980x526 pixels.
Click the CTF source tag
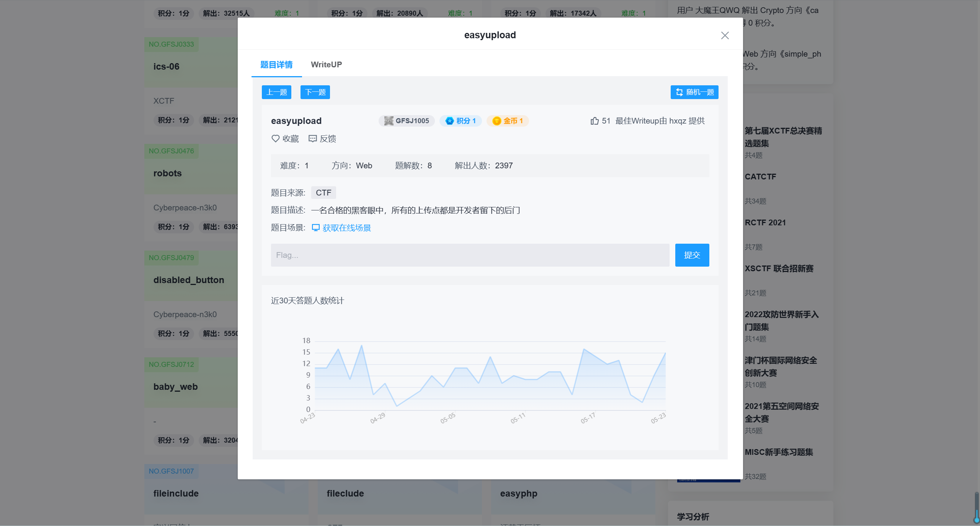[323, 192]
